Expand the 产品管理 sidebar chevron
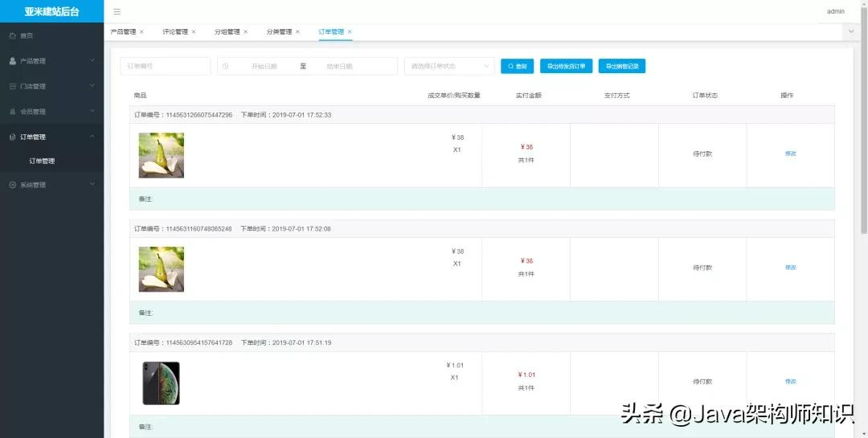This screenshot has width=868, height=438. click(92, 60)
